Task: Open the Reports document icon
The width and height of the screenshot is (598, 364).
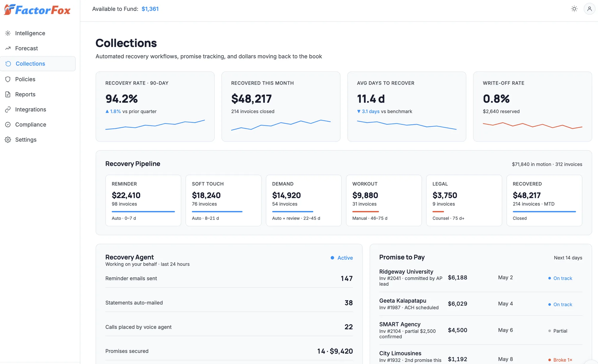Action: tap(8, 94)
